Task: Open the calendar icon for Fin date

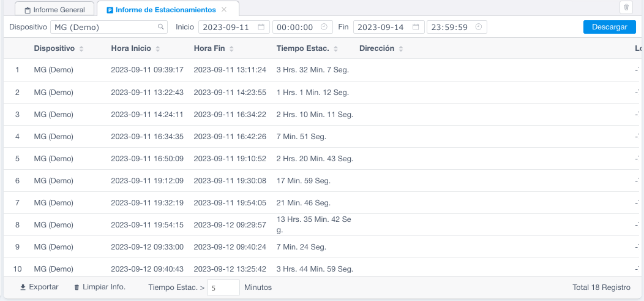Action: (416, 27)
